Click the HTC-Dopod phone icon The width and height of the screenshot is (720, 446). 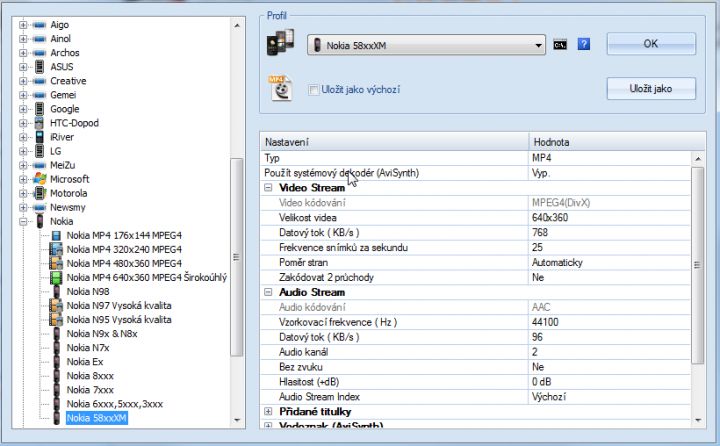point(40,123)
